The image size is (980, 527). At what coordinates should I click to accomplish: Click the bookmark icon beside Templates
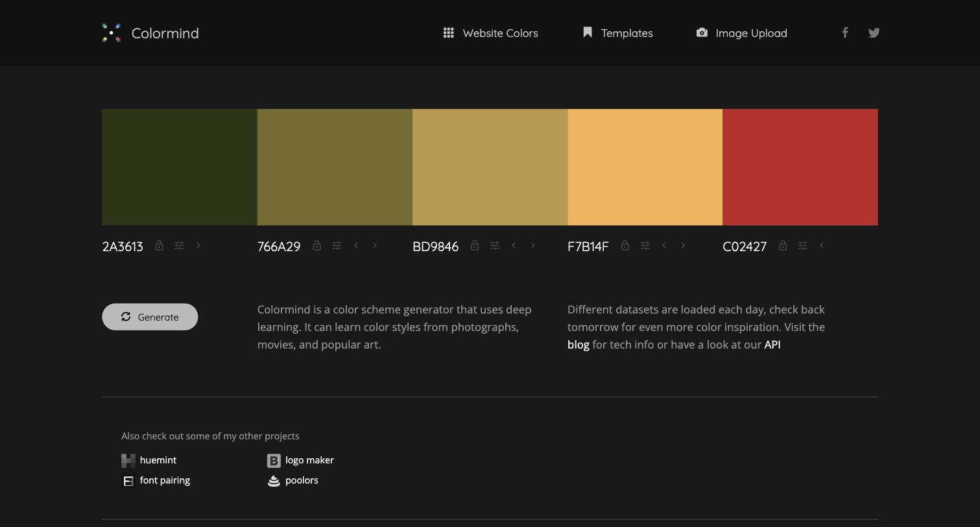(588, 32)
